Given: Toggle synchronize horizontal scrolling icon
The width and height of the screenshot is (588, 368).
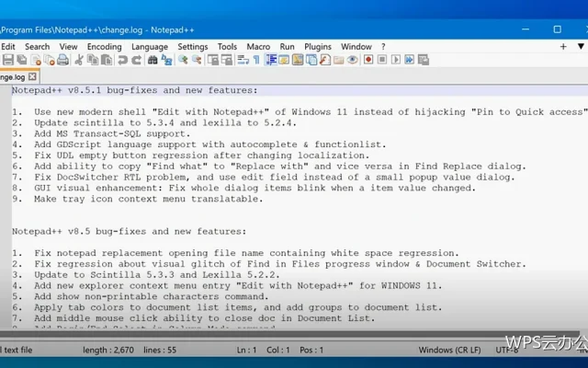Looking at the screenshot, I should coord(227,60).
